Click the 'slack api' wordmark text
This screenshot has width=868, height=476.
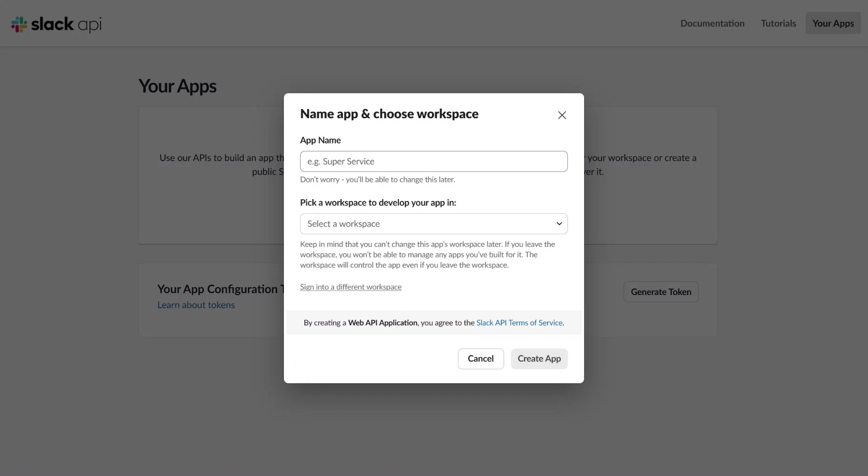click(x=66, y=24)
